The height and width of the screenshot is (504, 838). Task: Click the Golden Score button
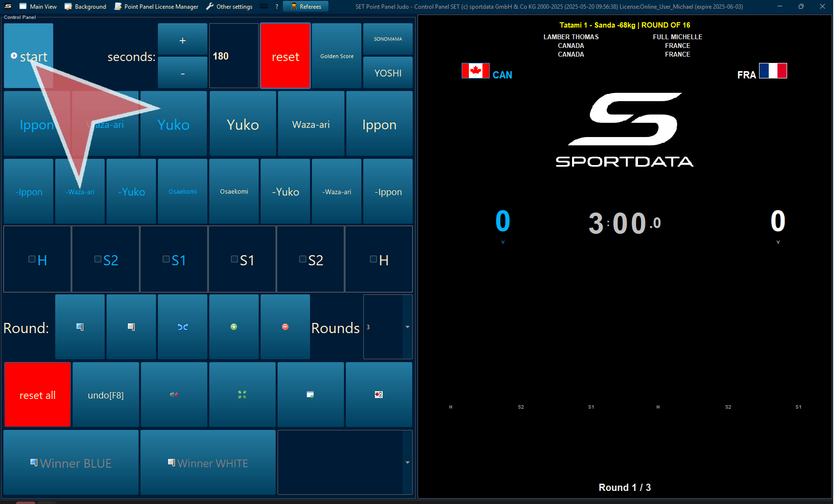(x=337, y=56)
